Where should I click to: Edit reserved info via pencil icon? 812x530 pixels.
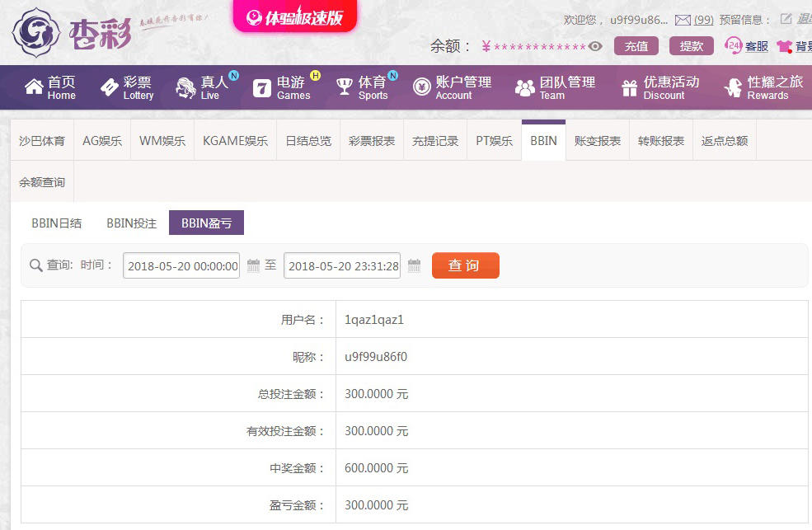click(786, 19)
